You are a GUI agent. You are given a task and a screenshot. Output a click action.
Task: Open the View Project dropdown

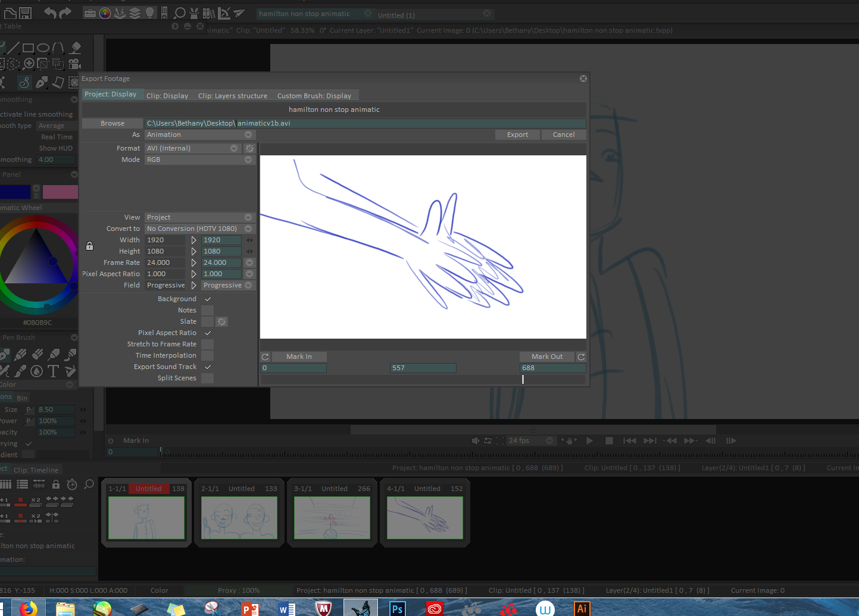[x=199, y=217]
